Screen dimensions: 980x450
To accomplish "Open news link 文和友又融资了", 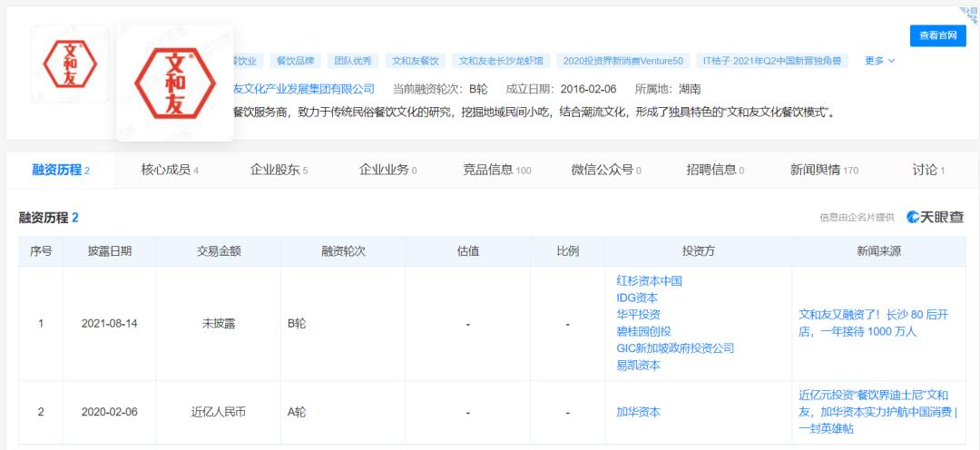I will (x=873, y=323).
